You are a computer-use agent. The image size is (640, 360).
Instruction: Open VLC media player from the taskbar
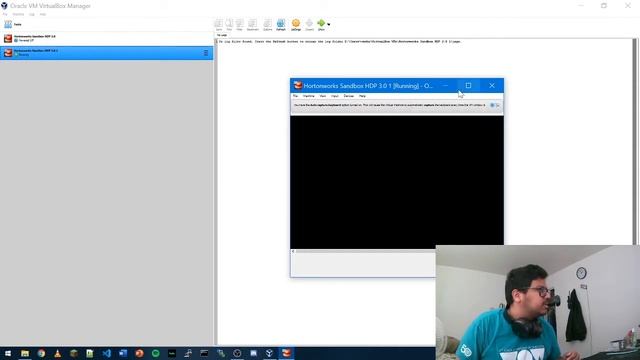(58, 353)
